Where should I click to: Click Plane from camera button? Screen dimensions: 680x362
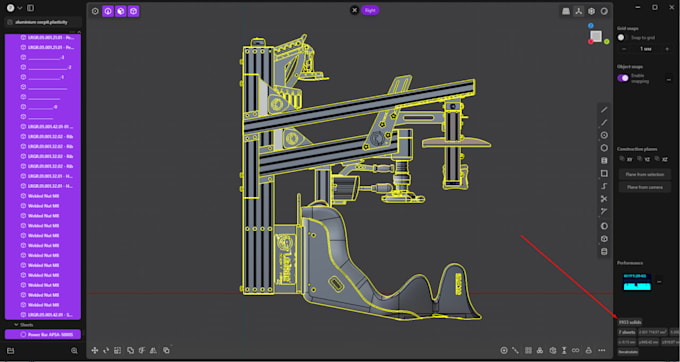[644, 187]
